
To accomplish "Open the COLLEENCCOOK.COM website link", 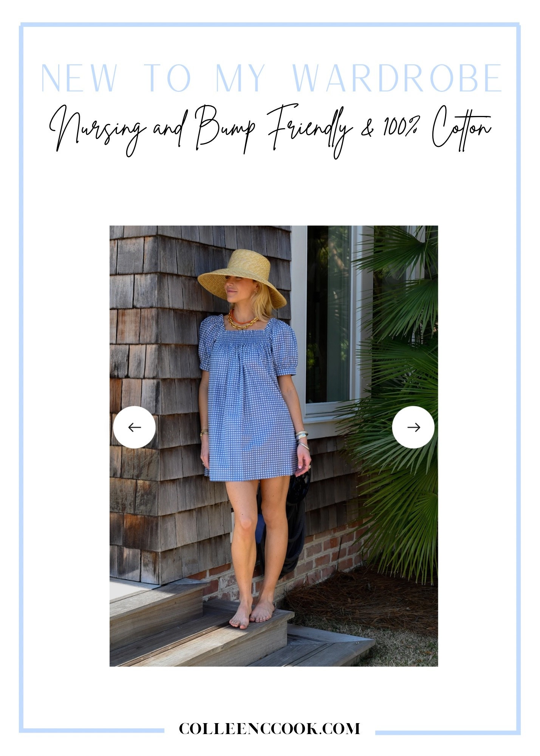I will (x=269, y=728).
